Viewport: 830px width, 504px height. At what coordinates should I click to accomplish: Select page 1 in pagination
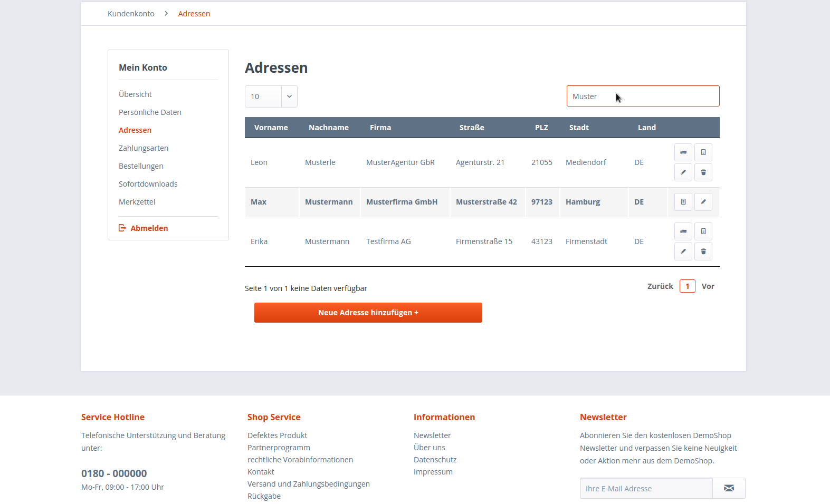pos(688,286)
